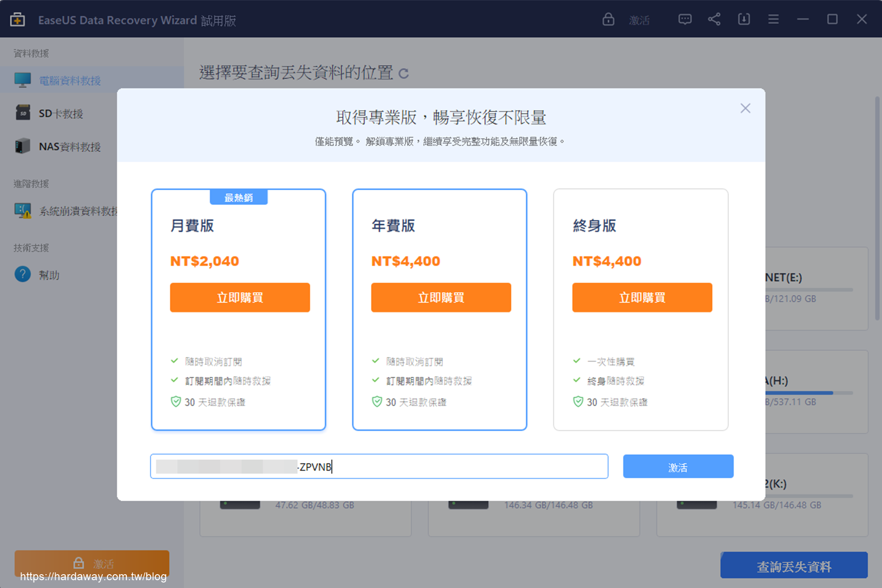This screenshot has height=588, width=882.
Task: Click the blue 激活 button in dialog
Action: pos(678,467)
